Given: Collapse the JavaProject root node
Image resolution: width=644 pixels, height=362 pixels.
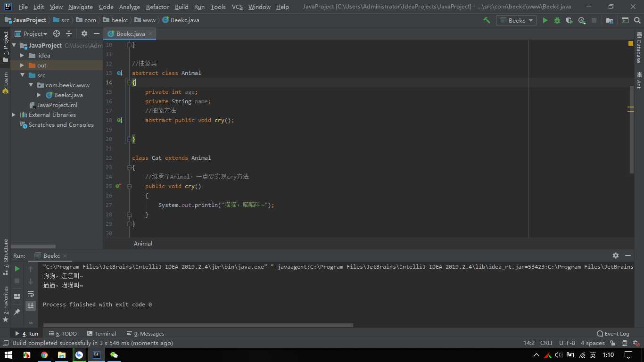Looking at the screenshot, I should tap(14, 45).
